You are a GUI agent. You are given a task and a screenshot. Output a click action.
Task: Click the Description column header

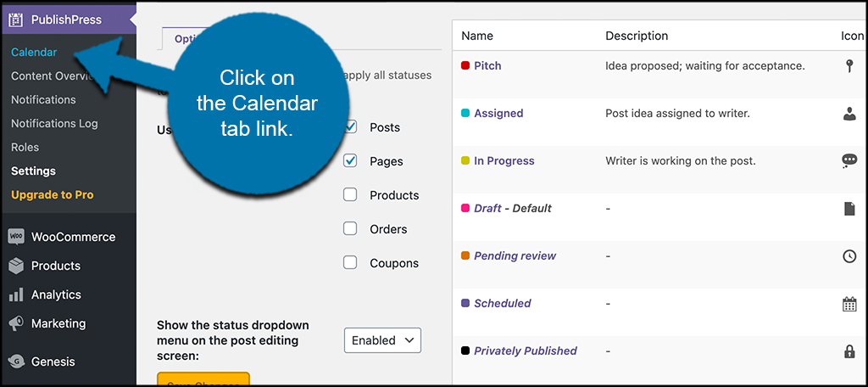[x=637, y=36]
